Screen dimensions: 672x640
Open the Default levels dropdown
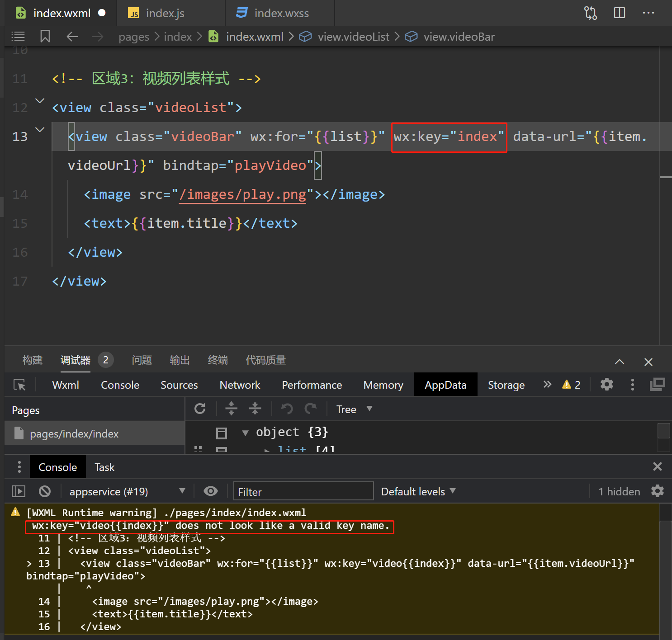click(x=418, y=491)
